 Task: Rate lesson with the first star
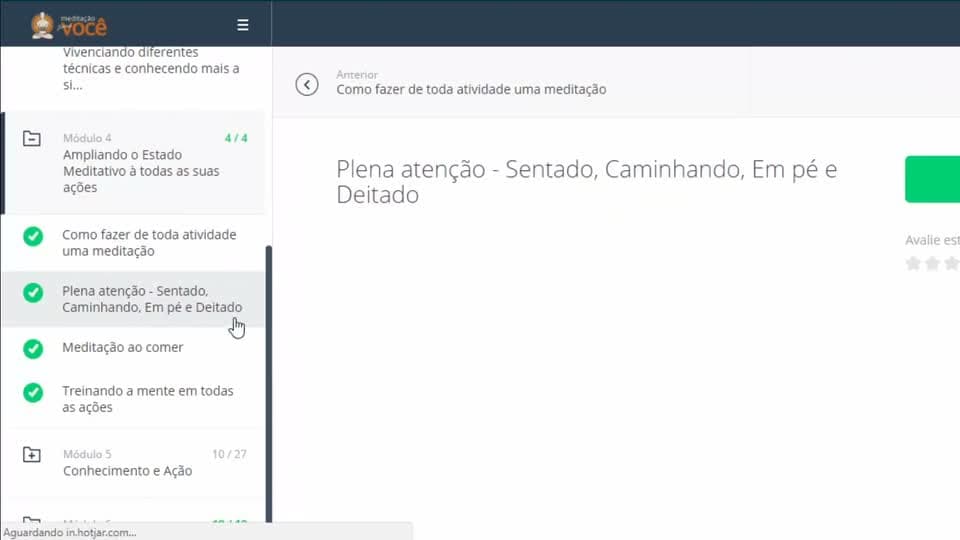point(913,263)
